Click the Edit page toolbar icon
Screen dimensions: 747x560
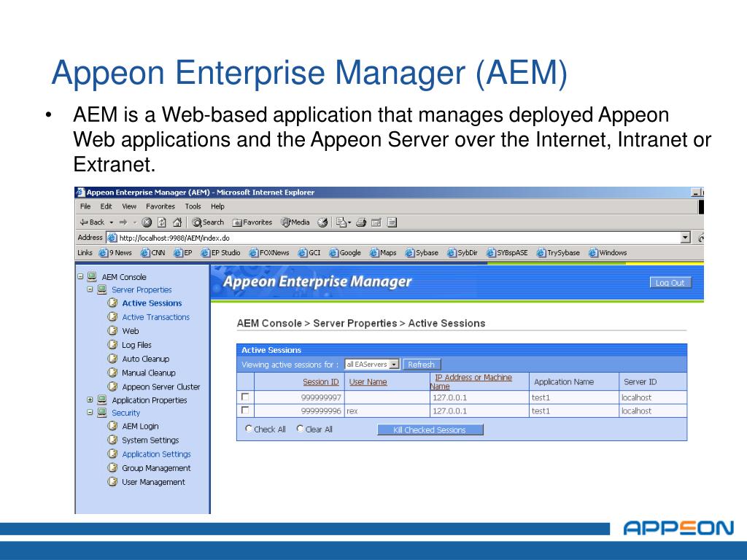point(376,222)
